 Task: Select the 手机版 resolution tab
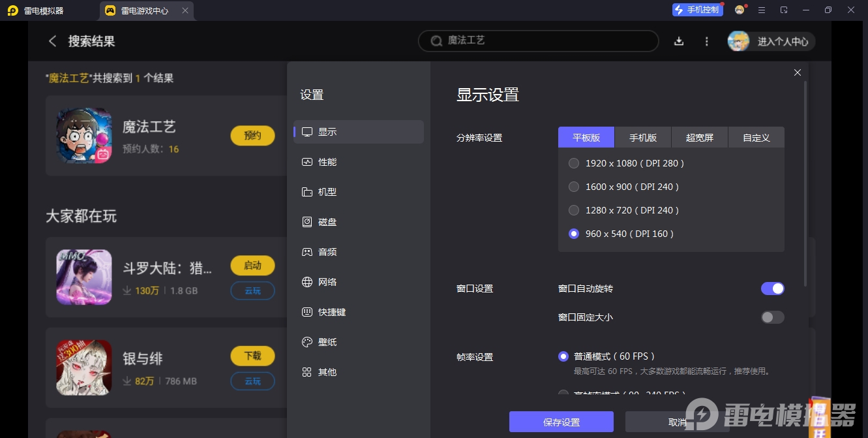click(643, 138)
